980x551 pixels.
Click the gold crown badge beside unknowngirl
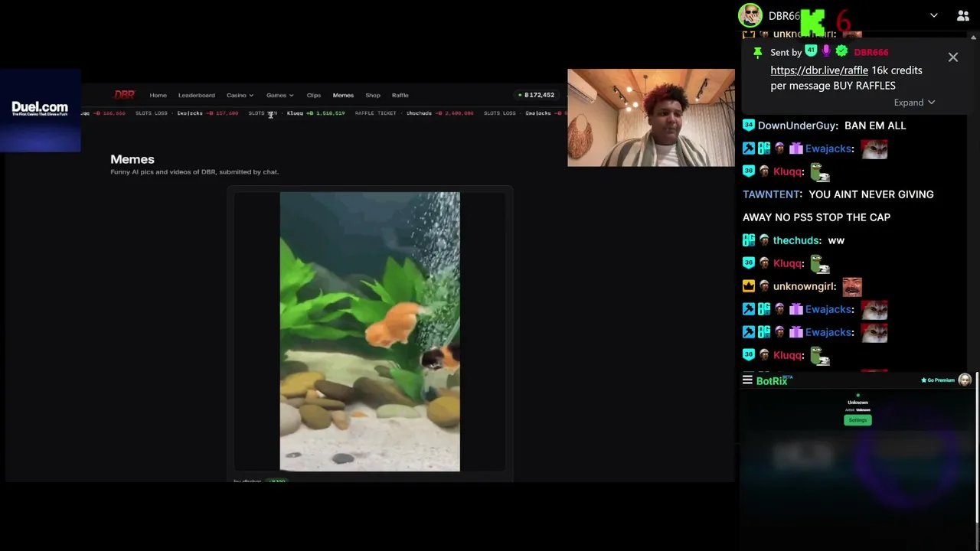pyautogui.click(x=749, y=286)
